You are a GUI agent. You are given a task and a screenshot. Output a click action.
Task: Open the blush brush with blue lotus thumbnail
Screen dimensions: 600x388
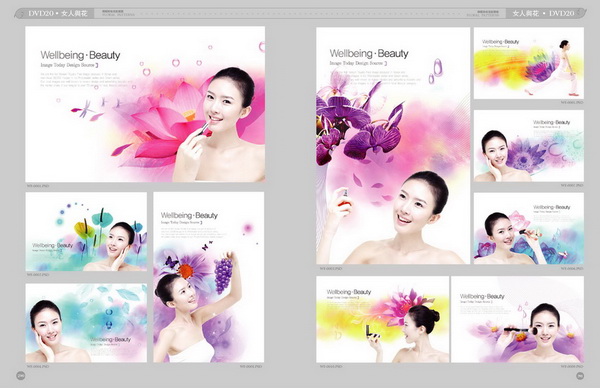click(529, 228)
